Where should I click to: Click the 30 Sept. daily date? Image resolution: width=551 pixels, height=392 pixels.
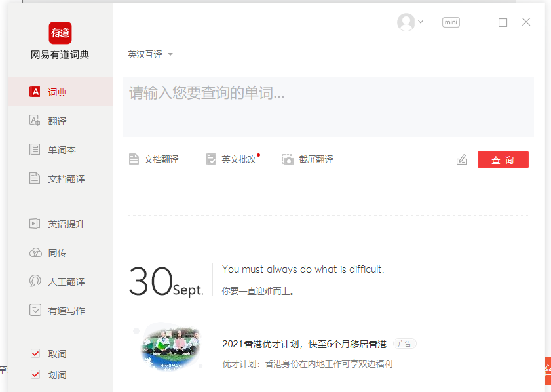pyautogui.click(x=166, y=281)
